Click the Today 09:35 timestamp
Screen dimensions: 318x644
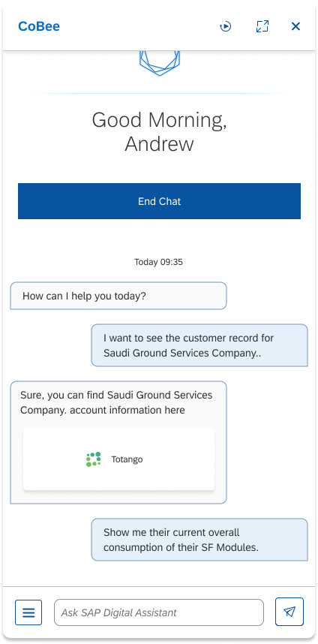(x=158, y=262)
